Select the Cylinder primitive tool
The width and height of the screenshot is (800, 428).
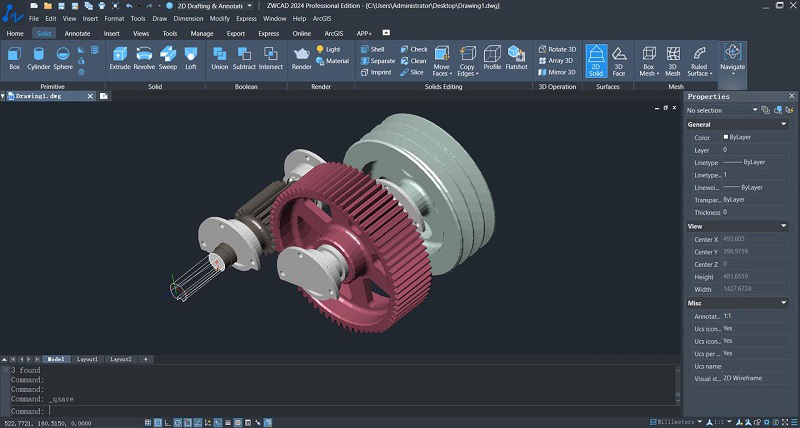tap(39, 58)
